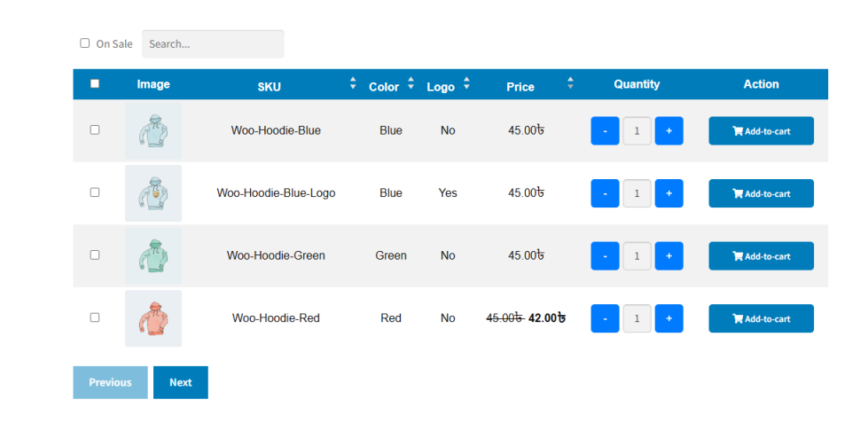Click the struck-through 45.00 price
Screen dimensions: 868x423
pyautogui.click(x=504, y=318)
